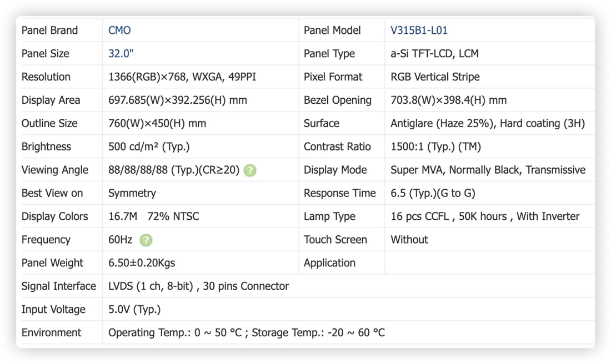Select the Lamp Type label
Screen dimensions: 611x364
point(329,216)
